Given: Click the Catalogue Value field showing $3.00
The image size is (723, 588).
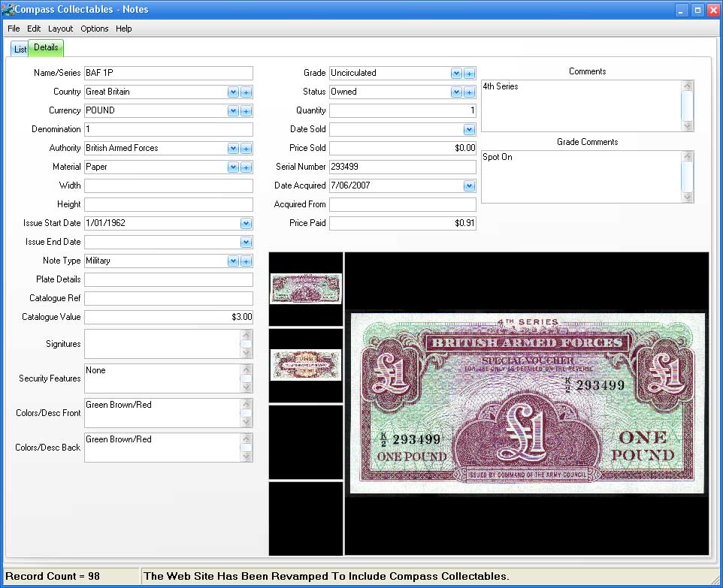Looking at the screenshot, I should coord(168,317).
